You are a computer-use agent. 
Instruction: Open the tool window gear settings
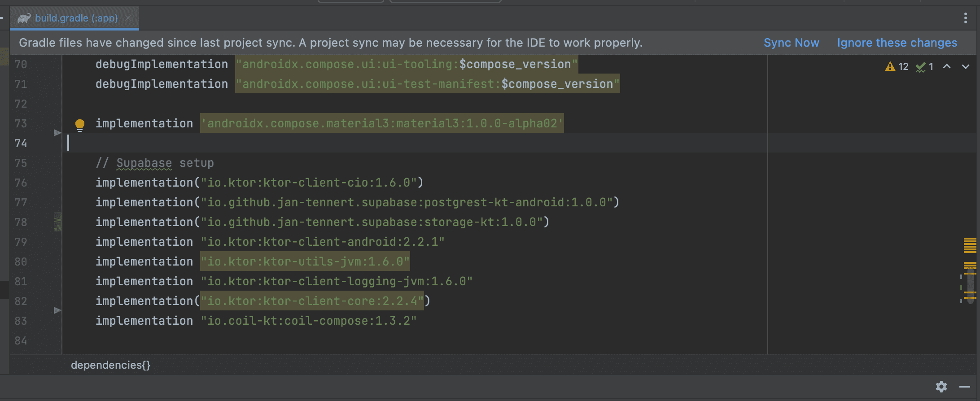tap(941, 387)
